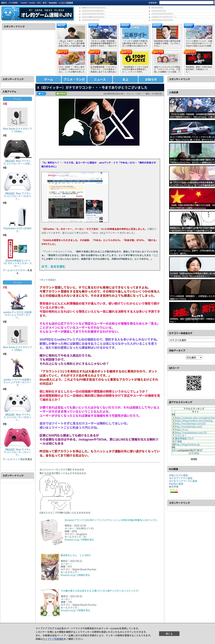Open the SOLIMO ソフトパックティッシュ product link
This screenshot has width=215, height=644.
(x=111, y=520)
